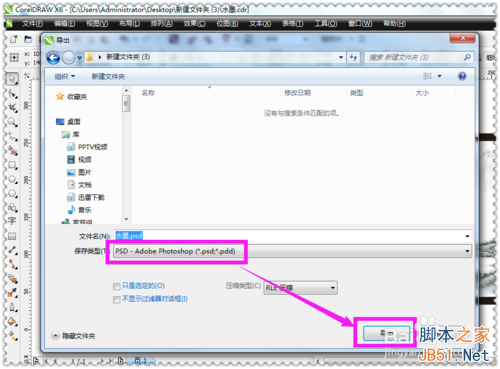Screen dimensions: 500x369
Task: Select PPTV视频 library in navigation tree
Action: click(87, 147)
